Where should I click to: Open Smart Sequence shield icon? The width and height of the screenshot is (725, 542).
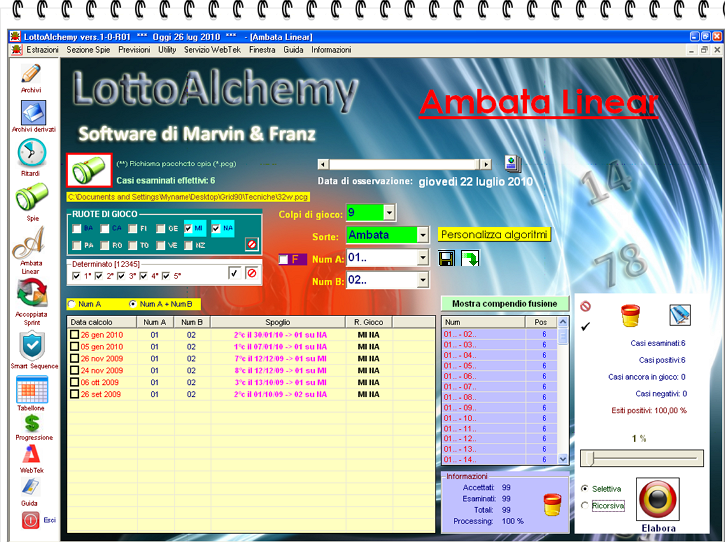coord(32,345)
